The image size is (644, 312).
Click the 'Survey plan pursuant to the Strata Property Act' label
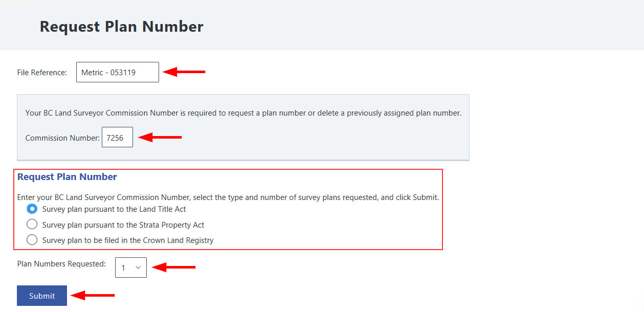tap(123, 225)
